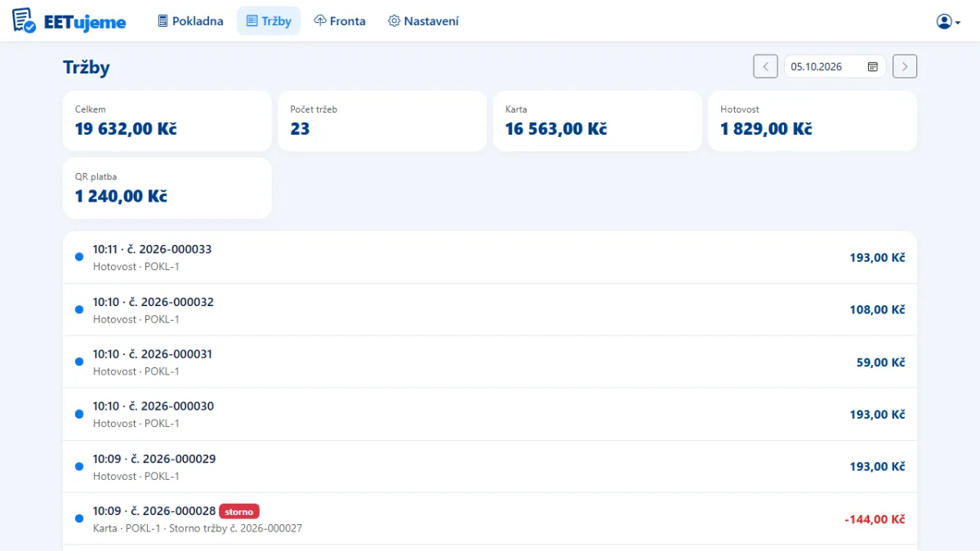980x551 pixels.
Task: Switch to the Tržby tab
Action: [269, 21]
